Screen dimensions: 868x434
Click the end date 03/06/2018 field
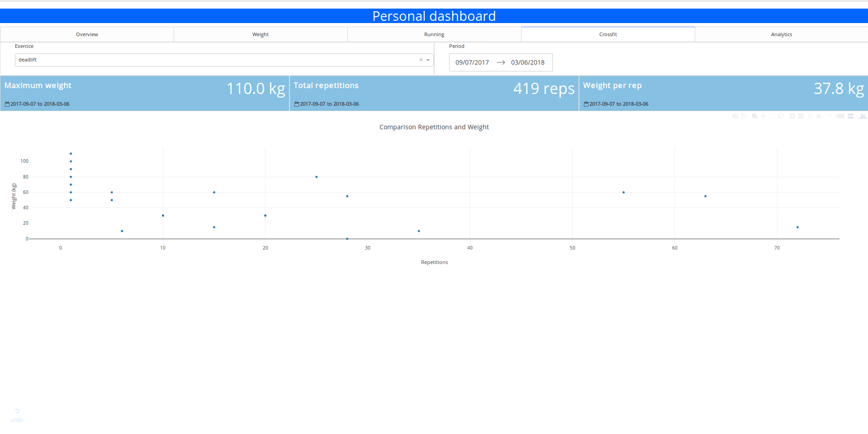point(527,62)
